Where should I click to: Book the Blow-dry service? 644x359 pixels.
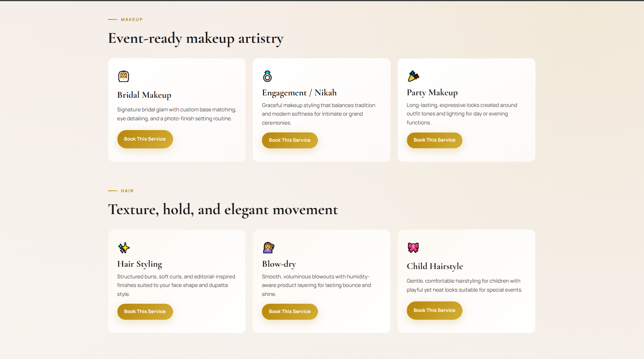pyautogui.click(x=289, y=311)
